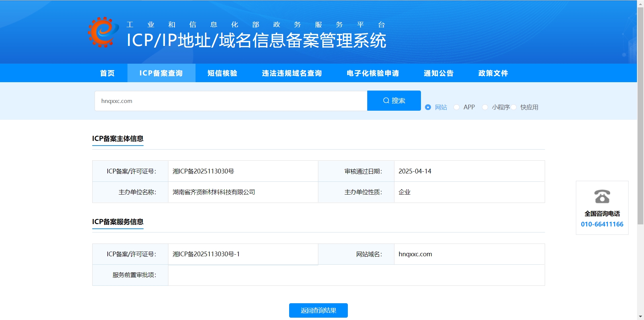
Task: Click the ICP备案服务信息 heading
Action: (x=118, y=222)
